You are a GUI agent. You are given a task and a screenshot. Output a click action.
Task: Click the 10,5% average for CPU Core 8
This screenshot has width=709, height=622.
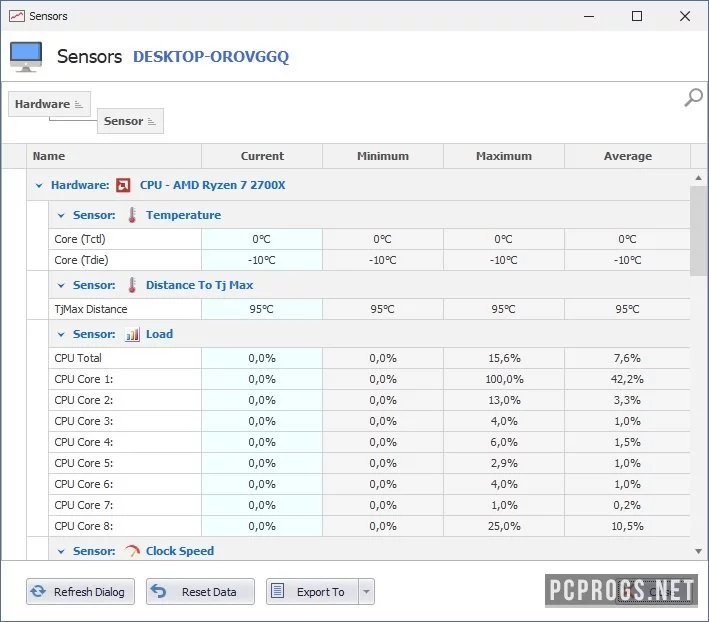(x=627, y=527)
